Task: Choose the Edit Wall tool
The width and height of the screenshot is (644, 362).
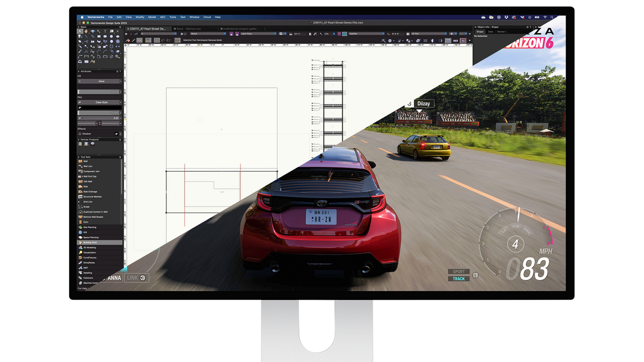Action: click(x=99, y=181)
